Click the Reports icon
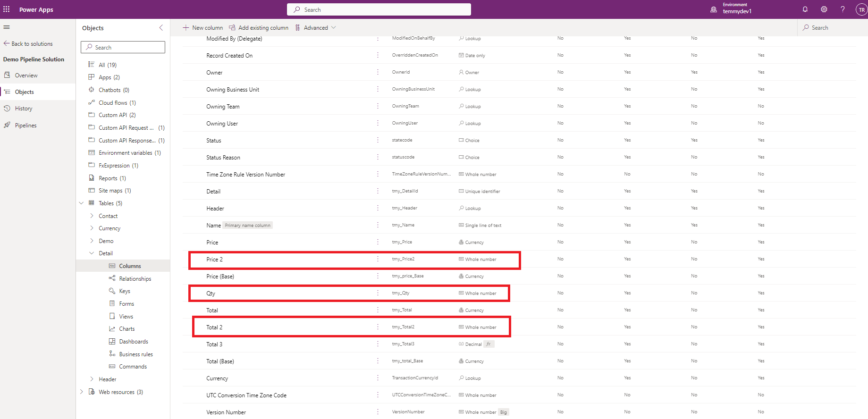Viewport: 868px width, 419px height. click(x=92, y=178)
